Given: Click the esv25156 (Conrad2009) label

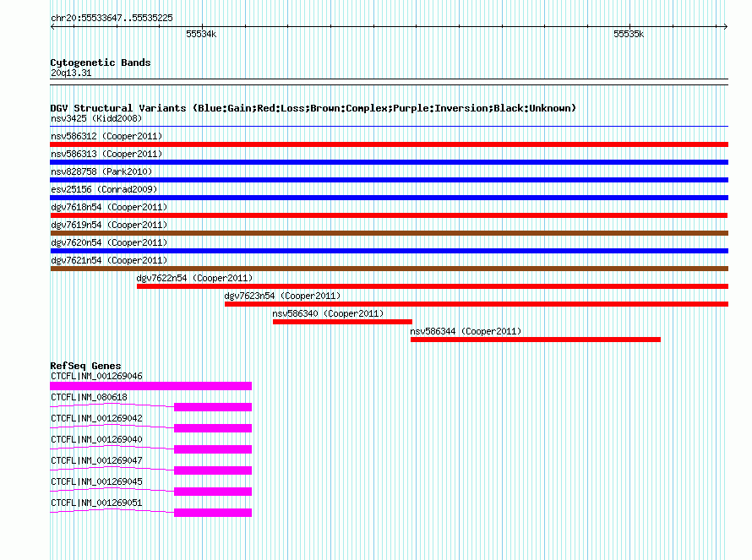Looking at the screenshot, I should point(104,189).
